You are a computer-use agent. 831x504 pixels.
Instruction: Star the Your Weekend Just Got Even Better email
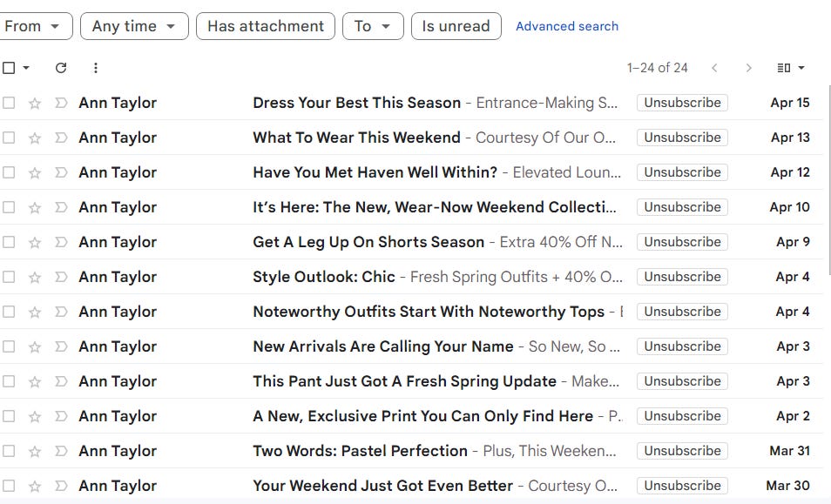pyautogui.click(x=35, y=486)
